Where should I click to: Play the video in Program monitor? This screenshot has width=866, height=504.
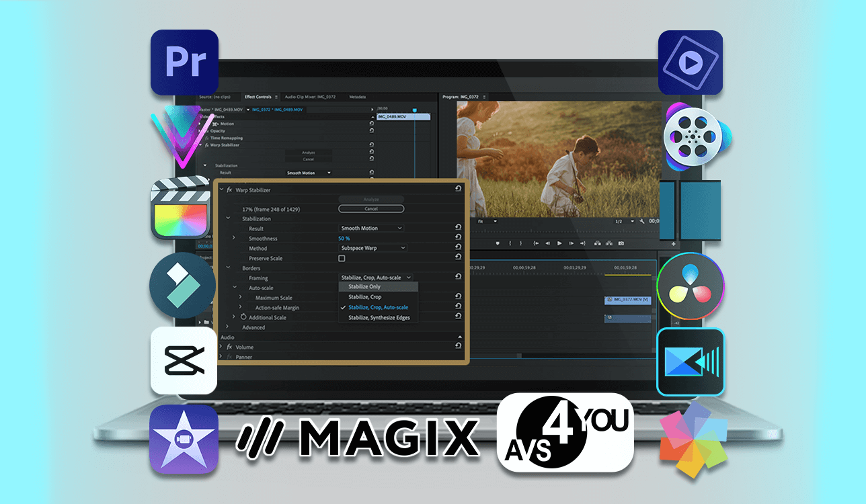pos(559,243)
